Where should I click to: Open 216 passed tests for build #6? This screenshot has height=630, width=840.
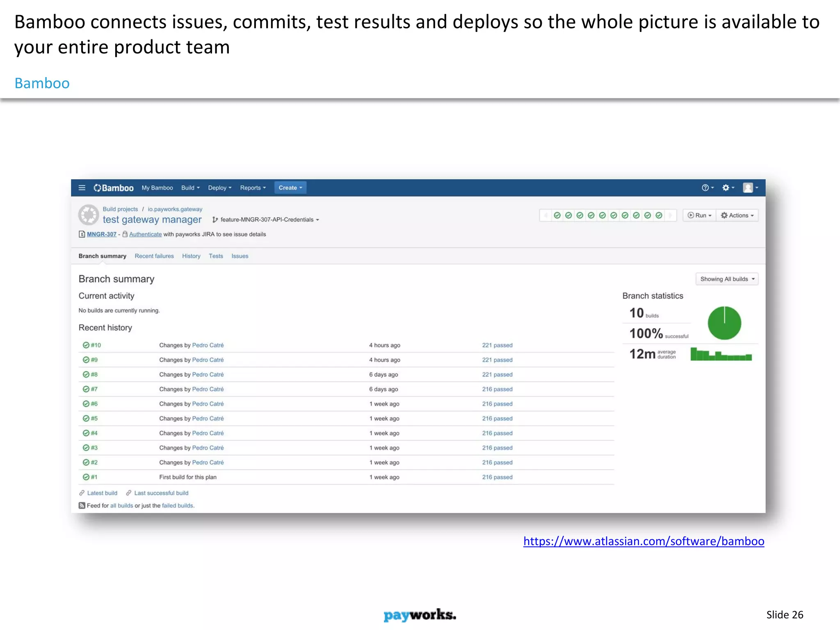(498, 404)
